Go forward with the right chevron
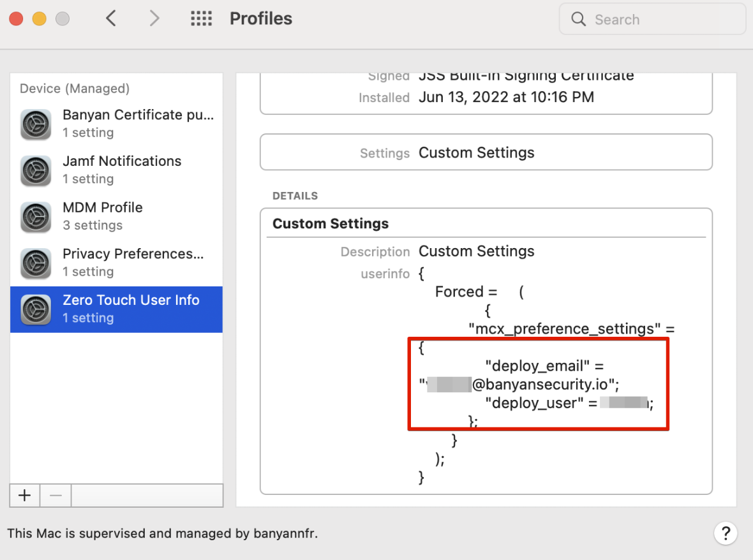753x560 pixels. coord(154,18)
